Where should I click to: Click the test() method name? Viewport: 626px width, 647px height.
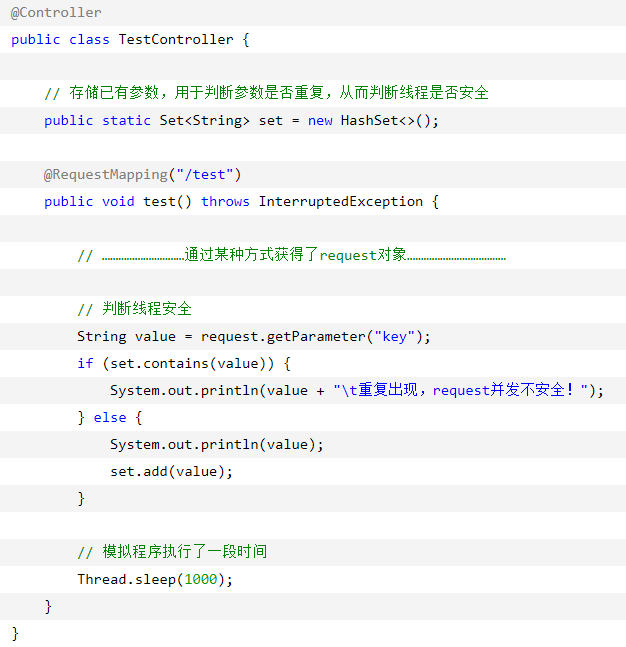167,202
